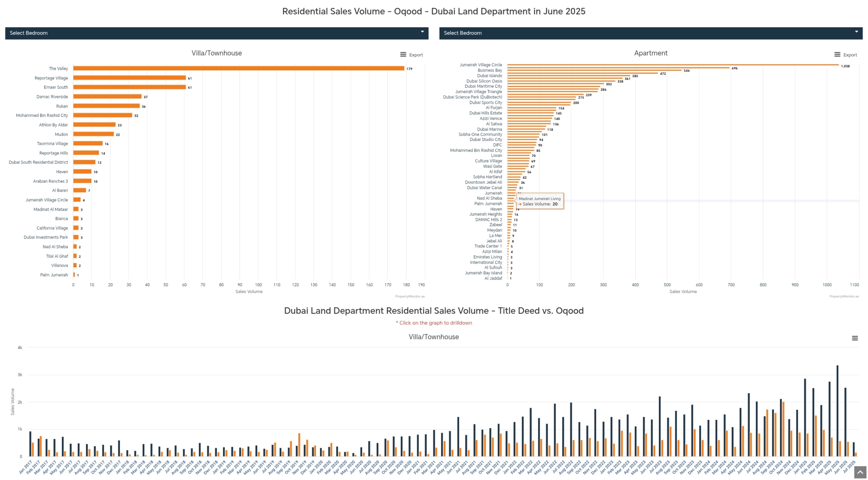Click 'Downtown Jebel Ali' label
This screenshot has height=480, width=868.
(x=483, y=182)
